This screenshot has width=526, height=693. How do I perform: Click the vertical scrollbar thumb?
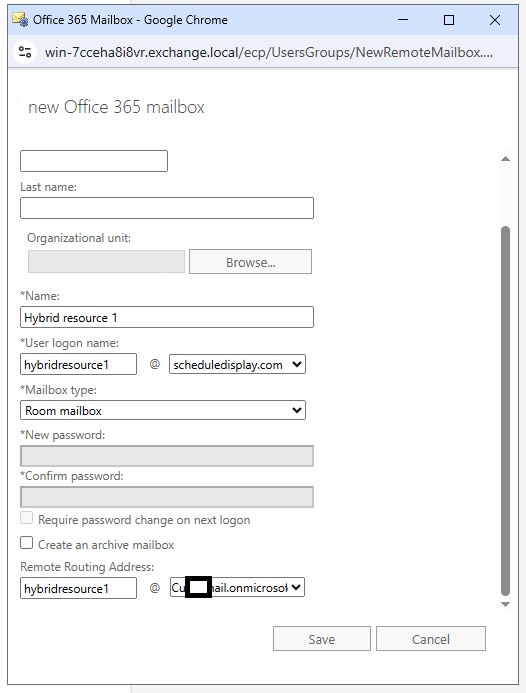506,411
